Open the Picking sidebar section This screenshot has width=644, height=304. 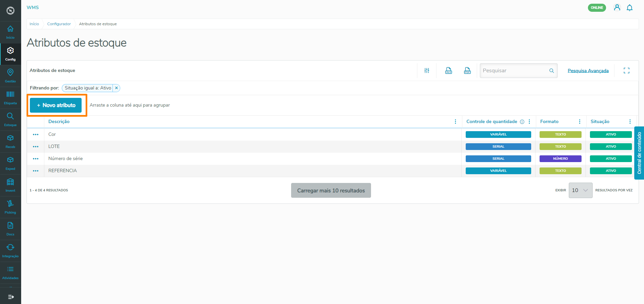(10, 207)
